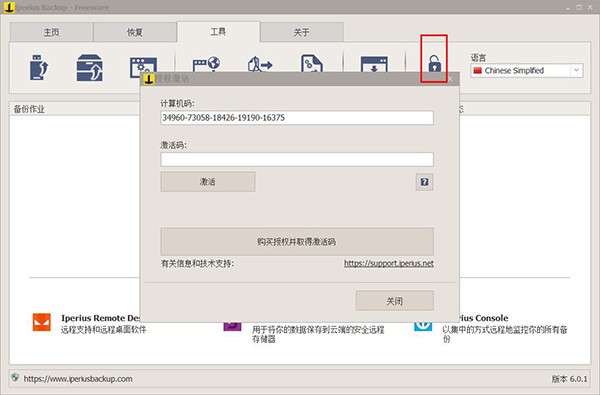Click the 备份作业 column header

[29, 109]
